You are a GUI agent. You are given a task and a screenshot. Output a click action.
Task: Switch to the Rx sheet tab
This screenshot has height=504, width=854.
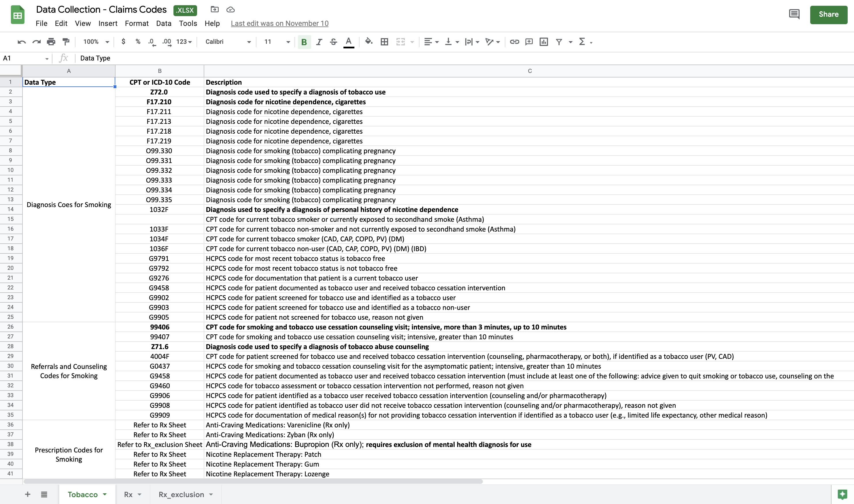point(133,494)
